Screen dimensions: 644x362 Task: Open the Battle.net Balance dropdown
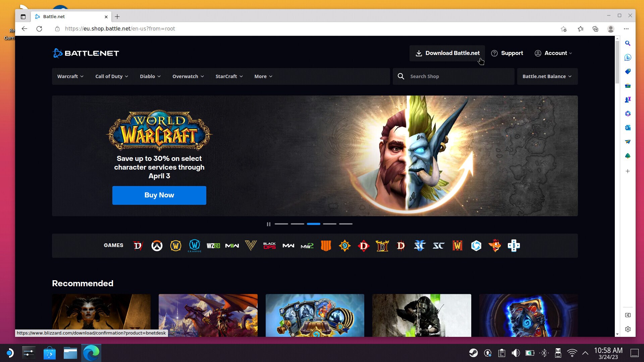click(547, 76)
